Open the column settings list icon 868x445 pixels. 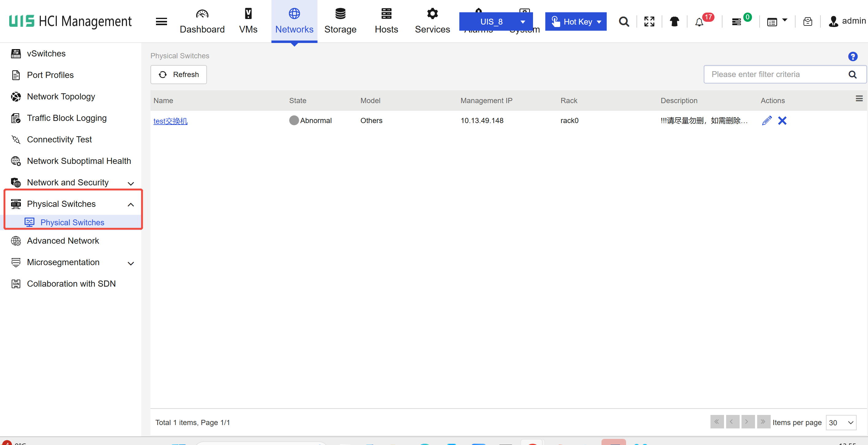pos(859,99)
